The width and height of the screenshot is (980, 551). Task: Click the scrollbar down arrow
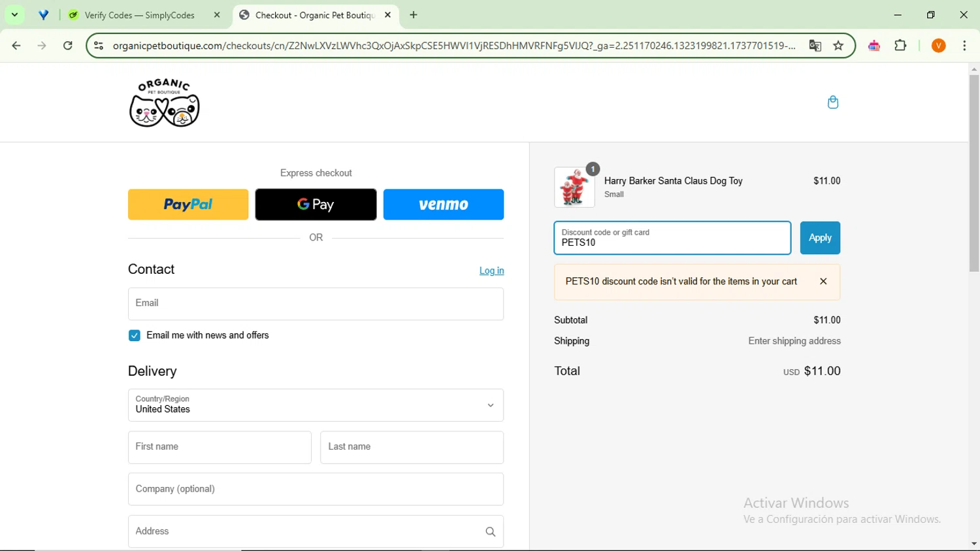(974, 544)
